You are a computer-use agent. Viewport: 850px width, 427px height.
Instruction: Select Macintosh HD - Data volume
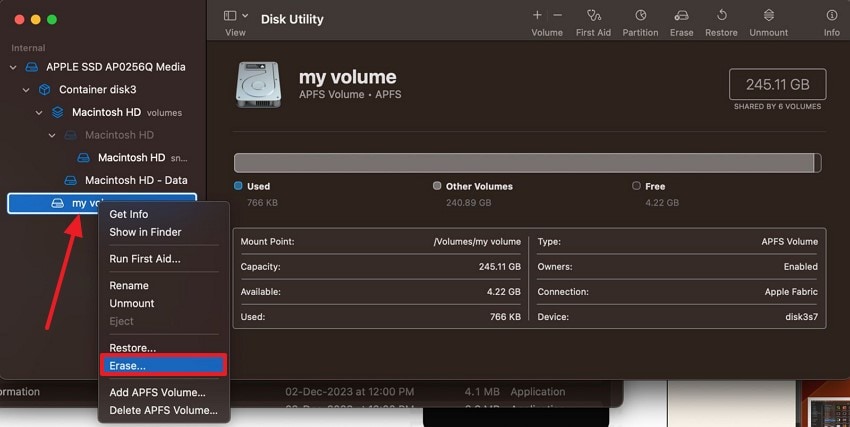(x=136, y=180)
